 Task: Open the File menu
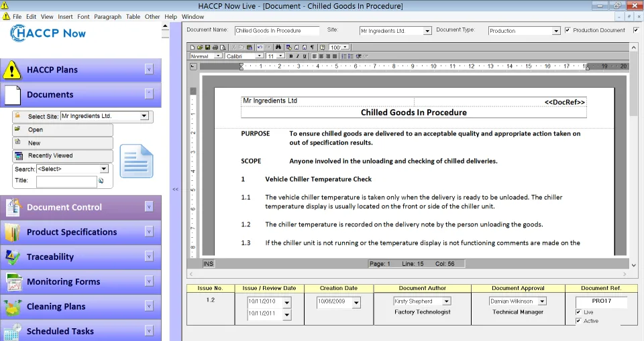(x=17, y=17)
